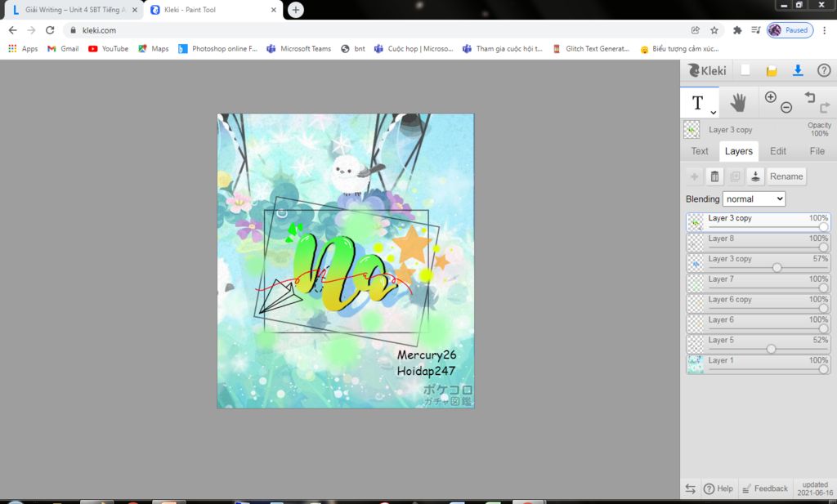The width and height of the screenshot is (837, 504).
Task: Open the bnt bookmark
Action: tap(353, 48)
